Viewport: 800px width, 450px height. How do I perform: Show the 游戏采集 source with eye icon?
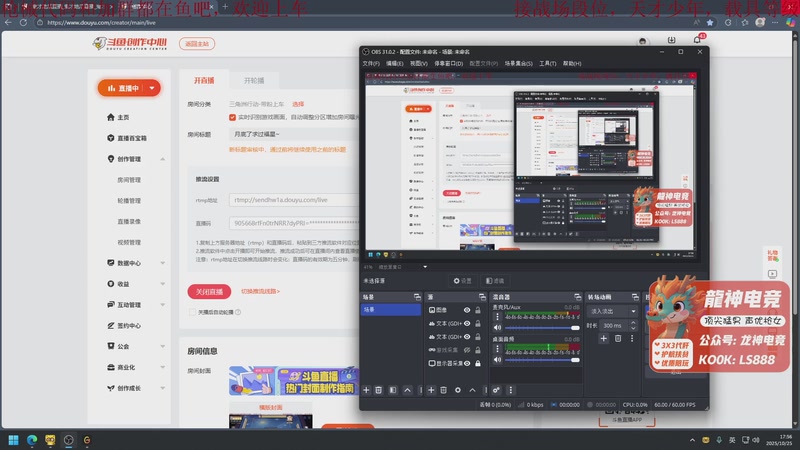click(x=467, y=350)
